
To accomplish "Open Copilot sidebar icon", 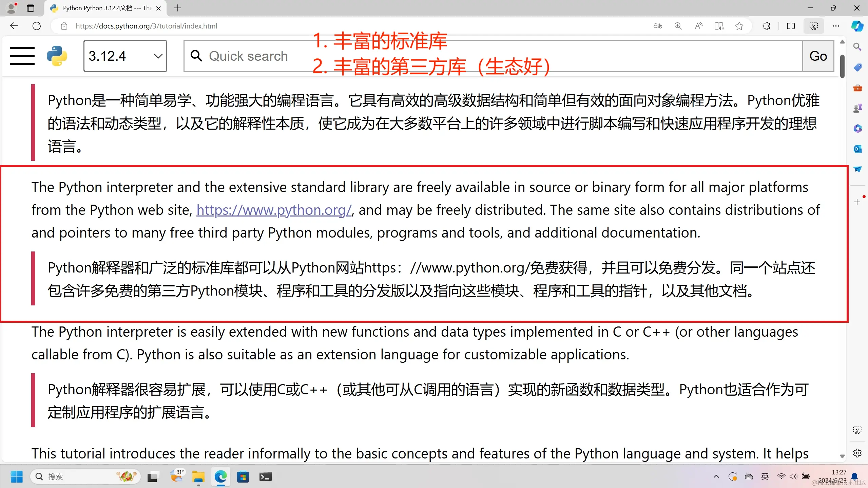I will pos(857,26).
